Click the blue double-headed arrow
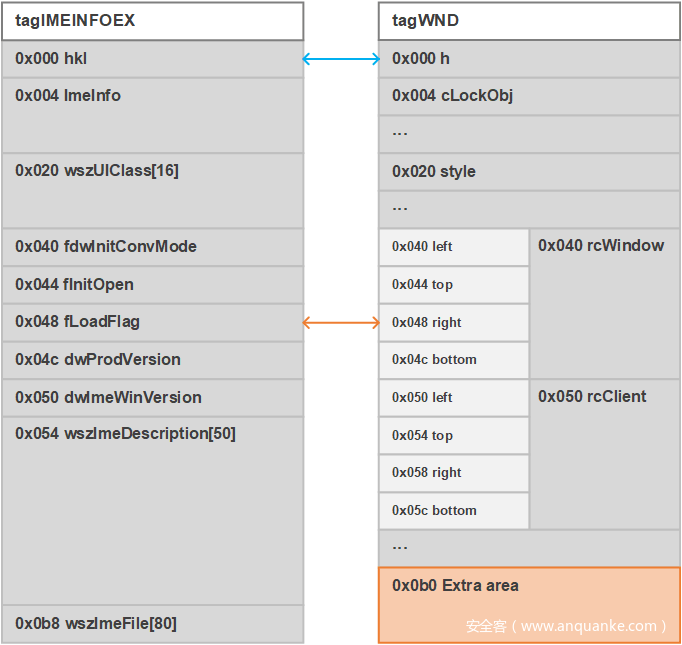Viewport: 682px width, 645px height. pos(341,59)
